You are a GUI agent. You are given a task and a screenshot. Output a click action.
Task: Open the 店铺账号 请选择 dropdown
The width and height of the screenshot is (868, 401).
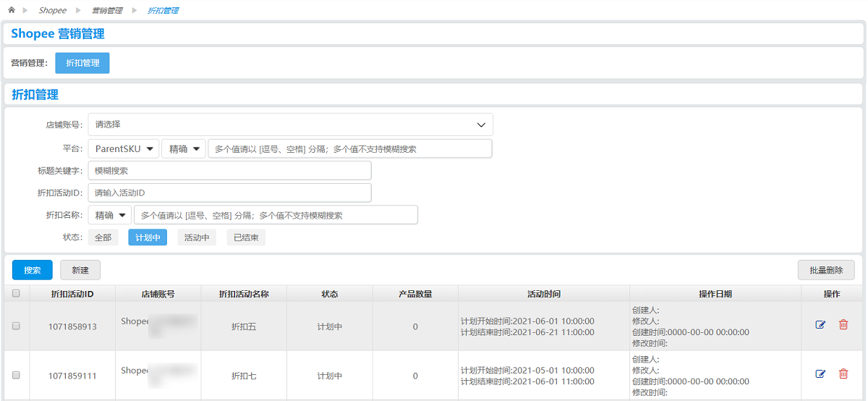point(291,124)
